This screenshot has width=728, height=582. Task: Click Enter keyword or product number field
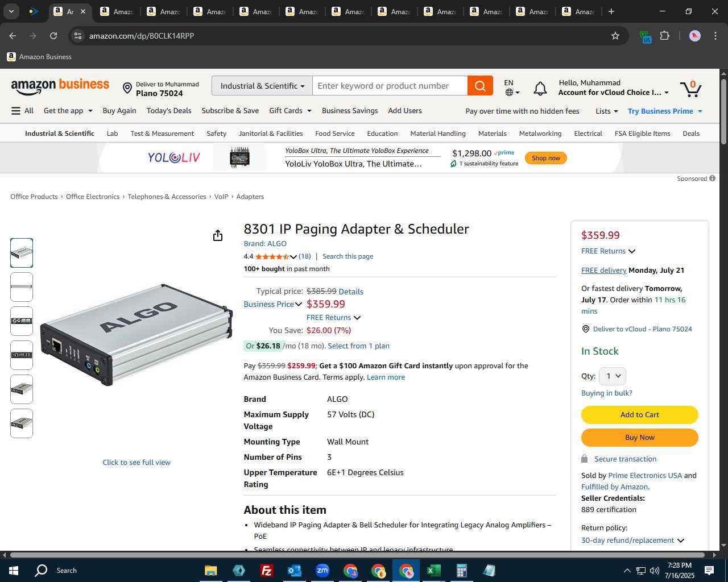390,86
